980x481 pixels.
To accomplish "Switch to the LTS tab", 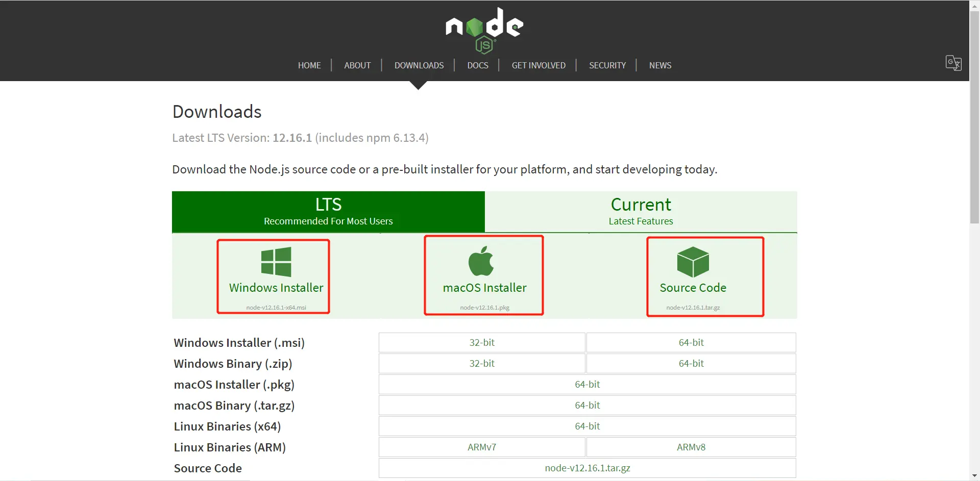I will tap(328, 212).
